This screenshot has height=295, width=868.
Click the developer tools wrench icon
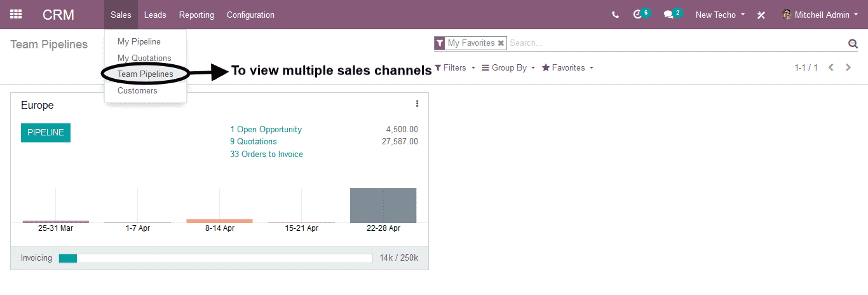[761, 15]
